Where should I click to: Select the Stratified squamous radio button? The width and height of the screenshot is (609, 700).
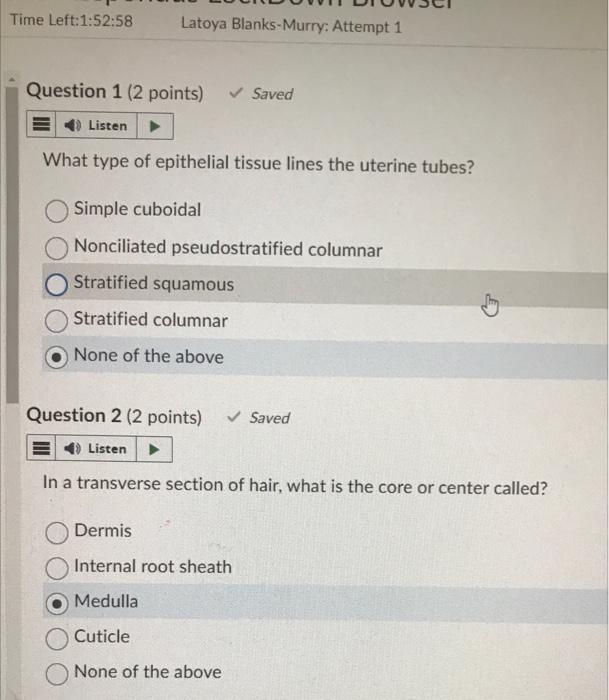point(56,284)
